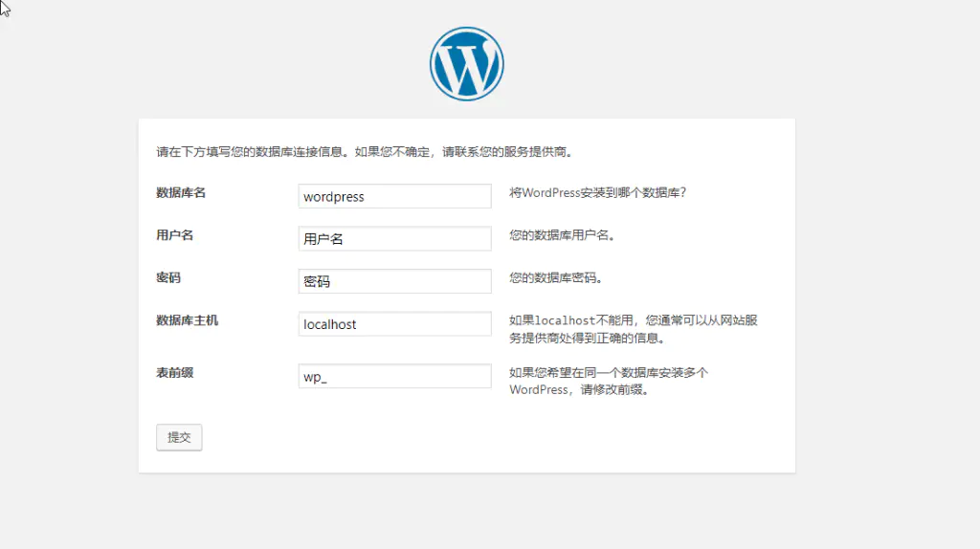Click the 数据库主机 label

(x=187, y=320)
